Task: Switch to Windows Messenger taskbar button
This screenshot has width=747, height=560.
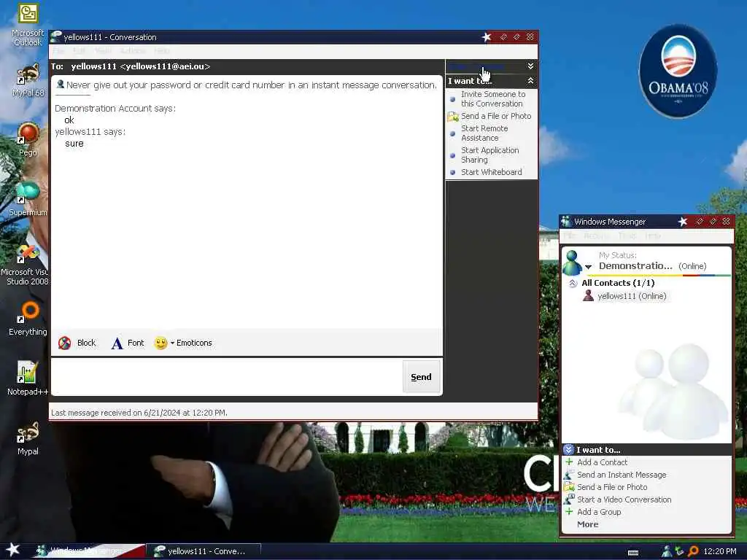Action: pos(88,551)
